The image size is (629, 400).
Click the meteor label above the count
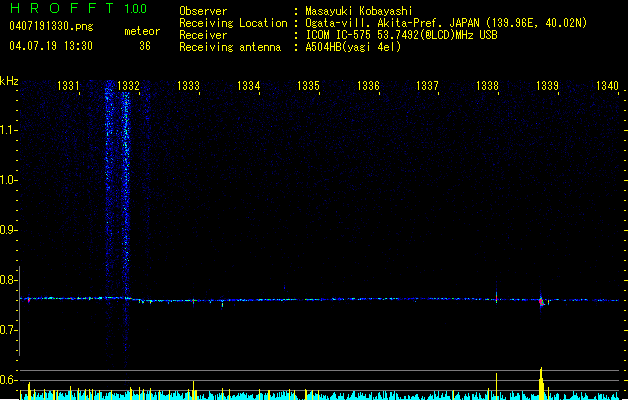pyautogui.click(x=142, y=31)
